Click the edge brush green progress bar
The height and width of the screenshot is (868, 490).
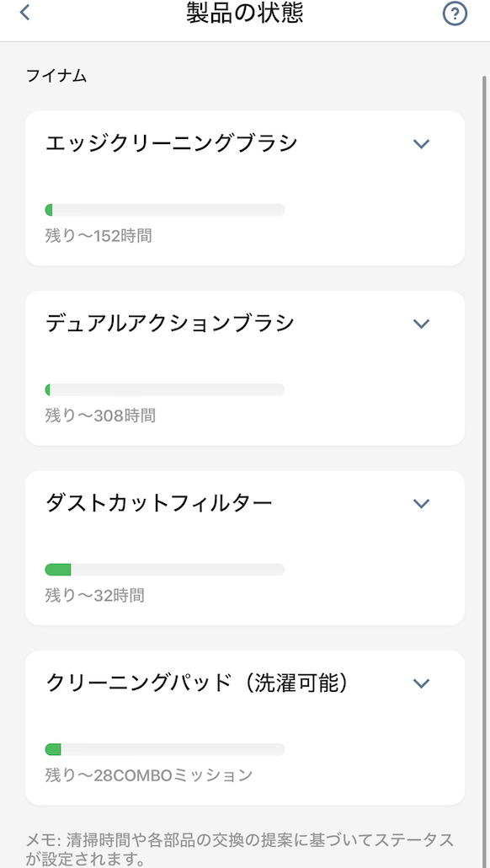51,208
